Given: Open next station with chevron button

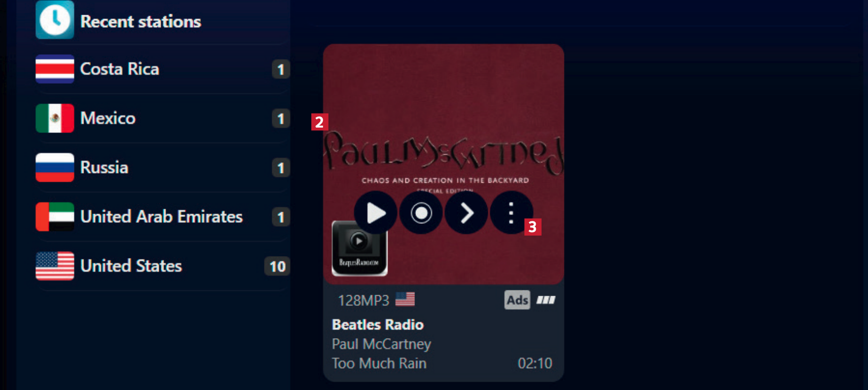Looking at the screenshot, I should (x=466, y=213).
